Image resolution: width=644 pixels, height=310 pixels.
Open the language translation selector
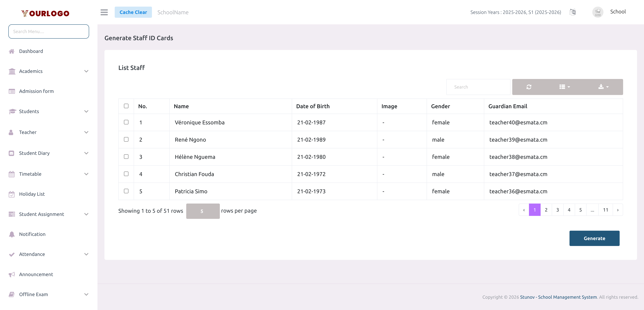coord(572,12)
